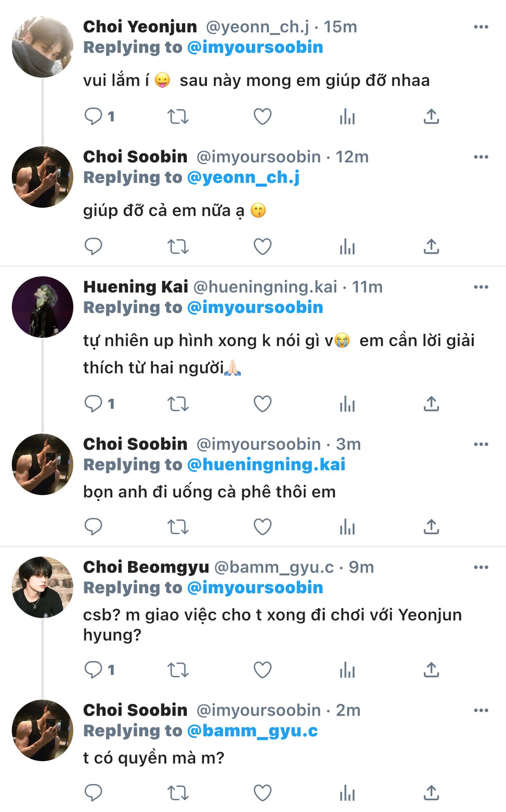
Task: Retweet Soobin's 2m reply
Action: (178, 793)
